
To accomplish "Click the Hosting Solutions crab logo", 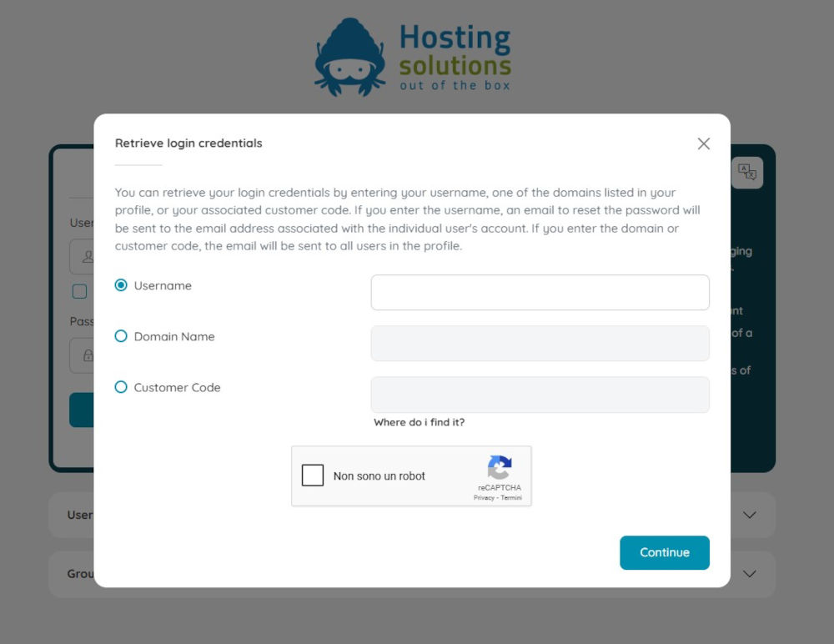I will click(349, 58).
